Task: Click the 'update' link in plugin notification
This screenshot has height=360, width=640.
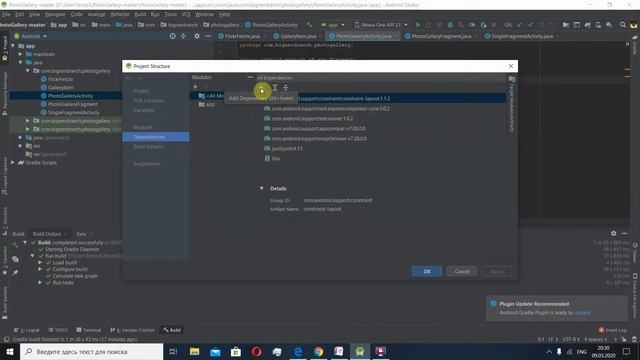Action: click(582, 313)
